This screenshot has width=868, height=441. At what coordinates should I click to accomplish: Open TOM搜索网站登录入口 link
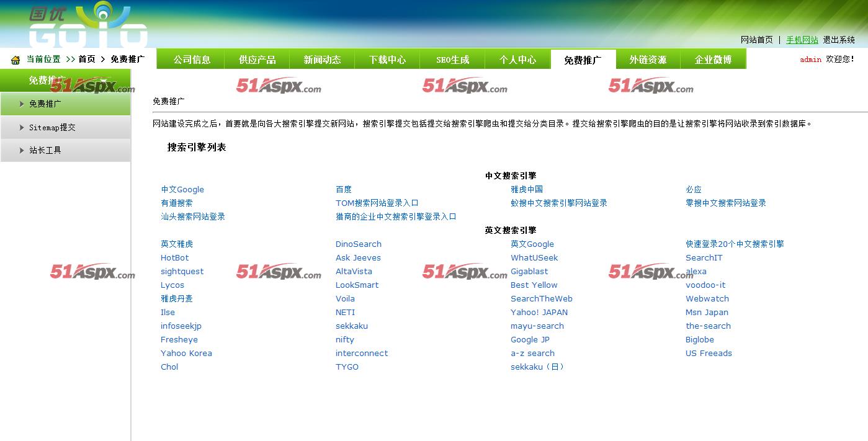click(377, 203)
